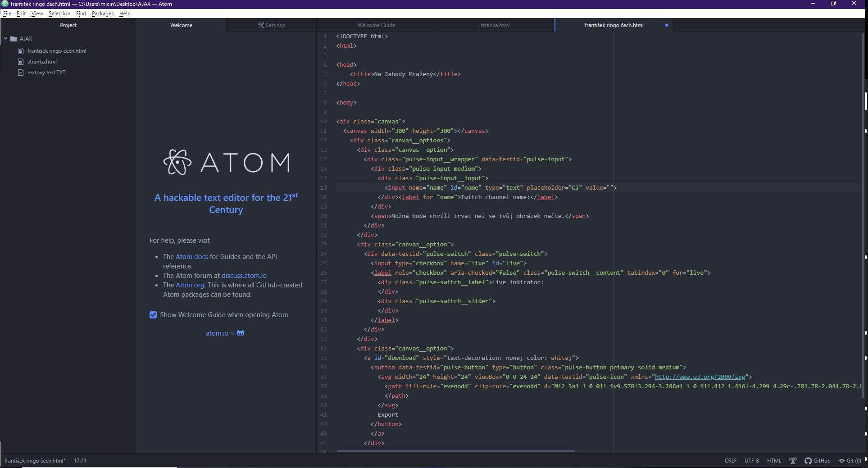The width and height of the screenshot is (868, 468).
Task: Click the Live indicator: text on line 27
Action: (x=518, y=282)
